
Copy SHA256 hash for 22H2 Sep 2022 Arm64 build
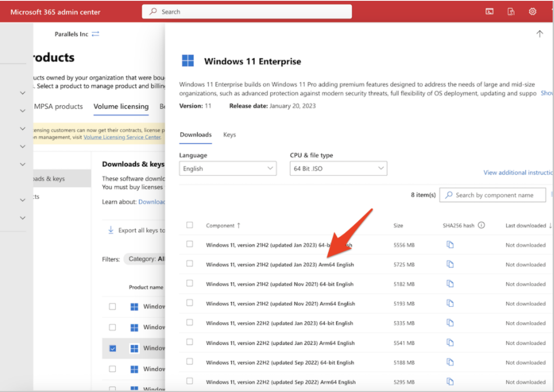(450, 381)
